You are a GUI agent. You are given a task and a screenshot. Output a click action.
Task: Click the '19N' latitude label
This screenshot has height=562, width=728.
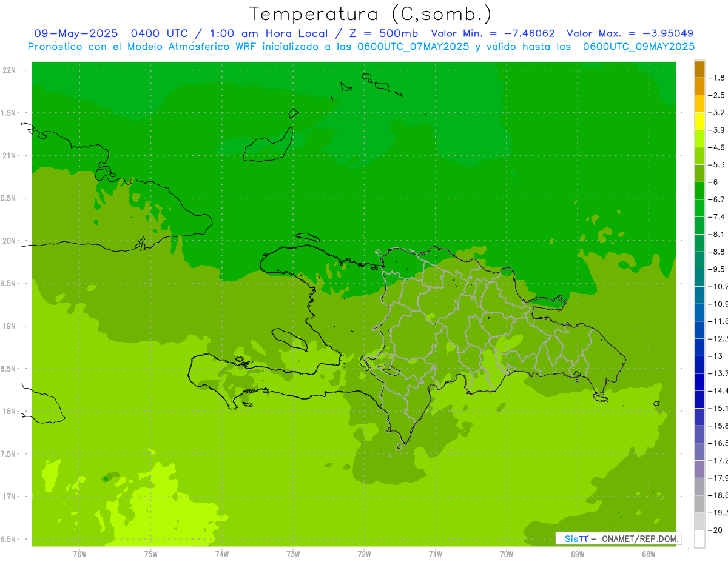pos(10,326)
